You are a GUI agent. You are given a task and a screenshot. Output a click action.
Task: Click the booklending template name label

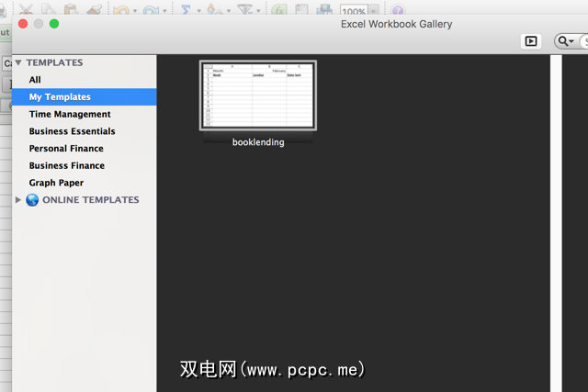click(258, 142)
